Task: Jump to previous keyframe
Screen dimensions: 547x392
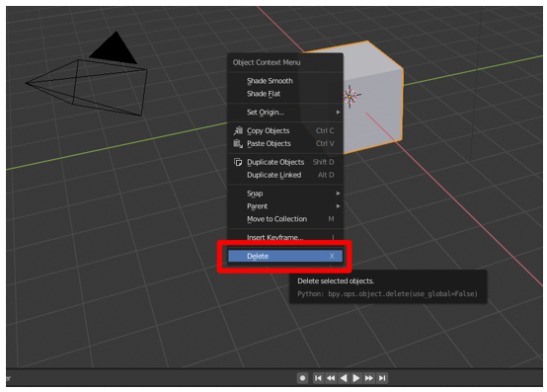Action: click(331, 378)
